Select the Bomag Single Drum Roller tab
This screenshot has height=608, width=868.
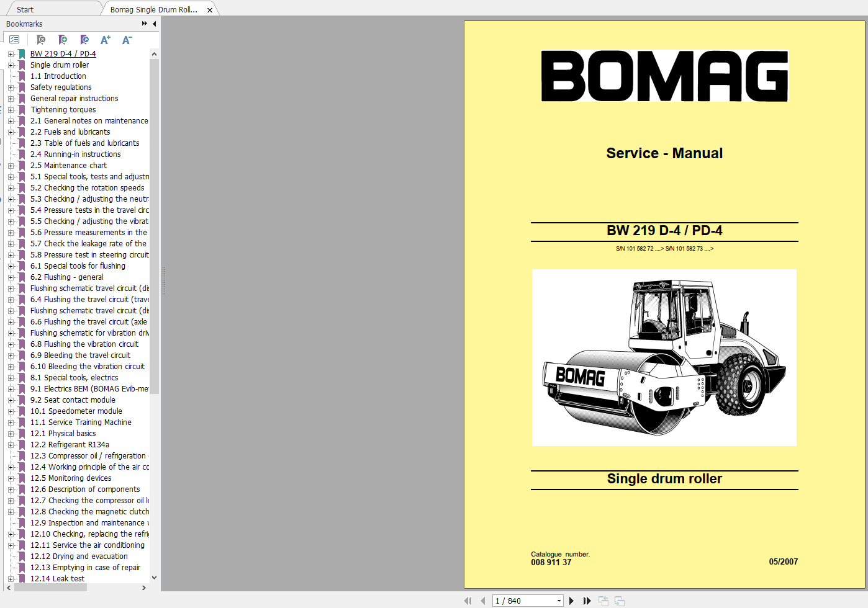click(153, 9)
